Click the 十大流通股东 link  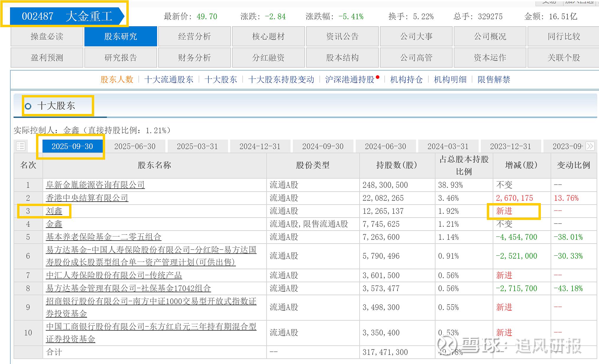coord(169,79)
